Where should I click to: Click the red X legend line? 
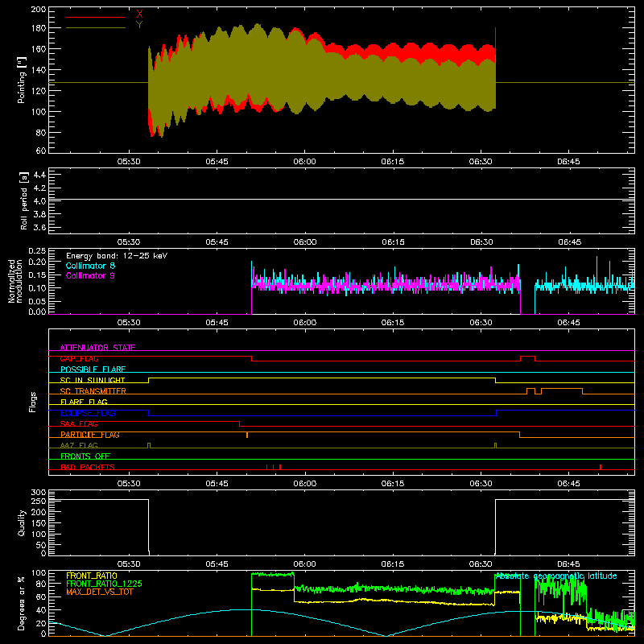96,17
